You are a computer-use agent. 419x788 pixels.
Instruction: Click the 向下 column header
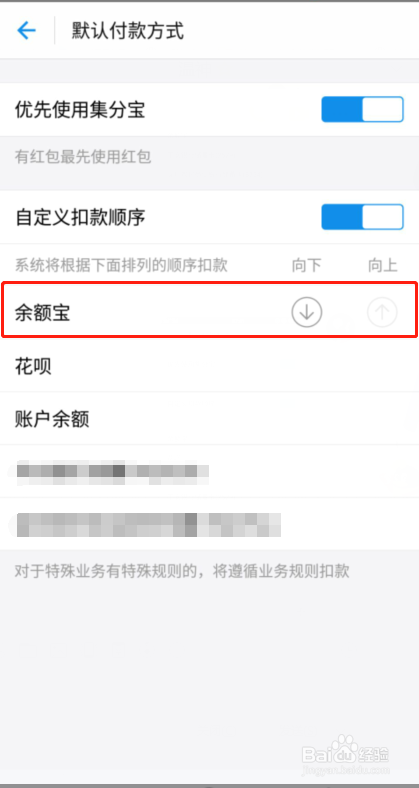(306, 265)
